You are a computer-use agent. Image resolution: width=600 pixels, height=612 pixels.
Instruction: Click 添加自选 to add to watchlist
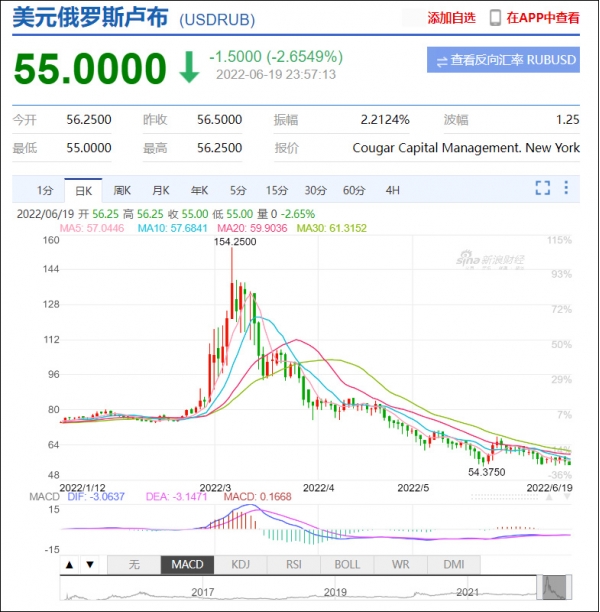[x=451, y=18]
